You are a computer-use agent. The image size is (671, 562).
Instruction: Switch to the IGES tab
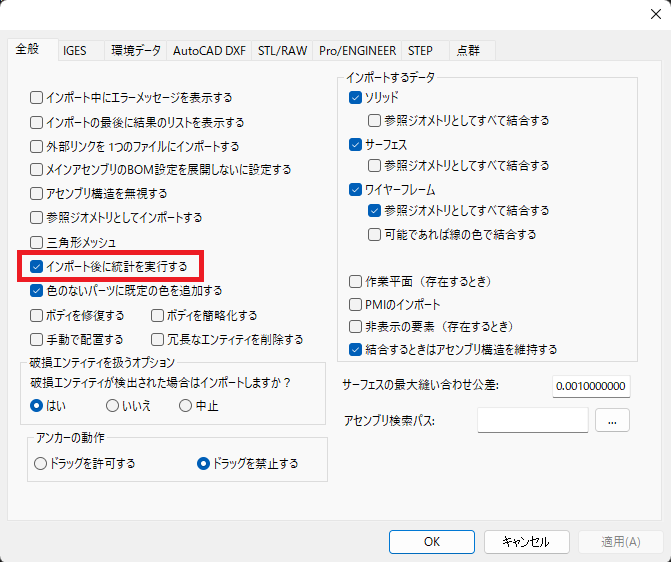[75, 49]
